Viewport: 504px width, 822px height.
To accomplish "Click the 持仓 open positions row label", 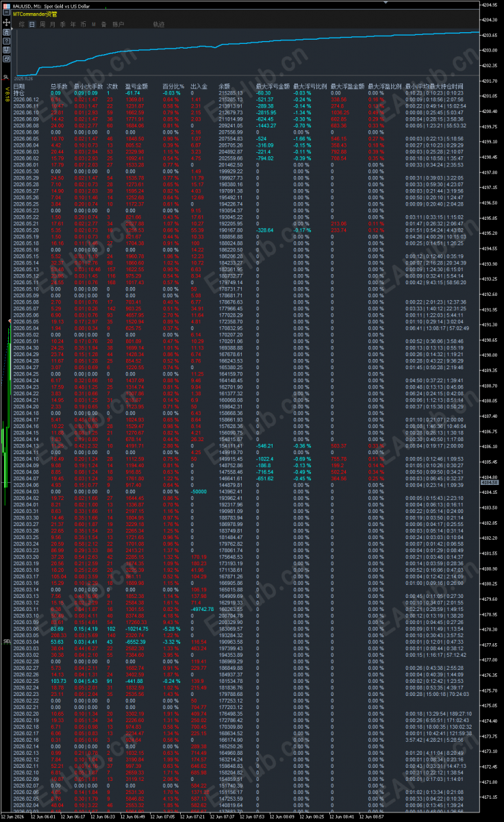I will tap(19, 92).
